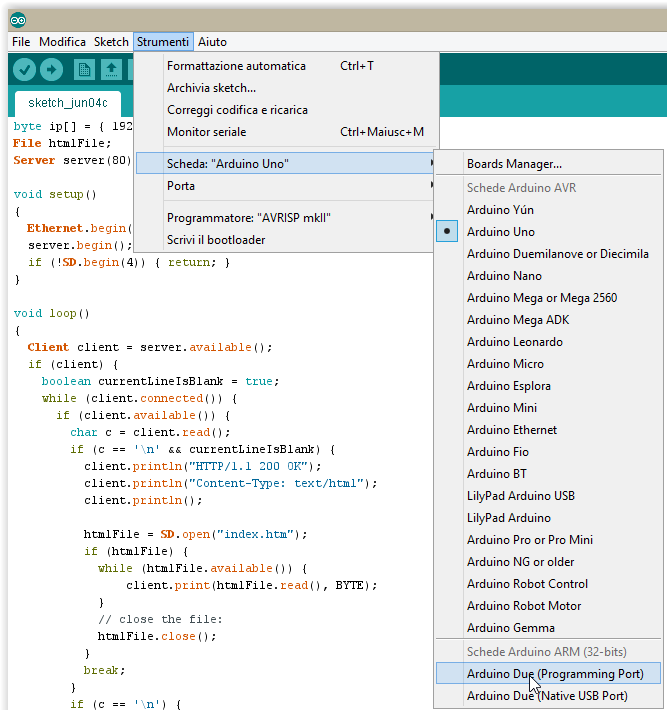Choose Archivia sketch...

[x=286, y=87]
